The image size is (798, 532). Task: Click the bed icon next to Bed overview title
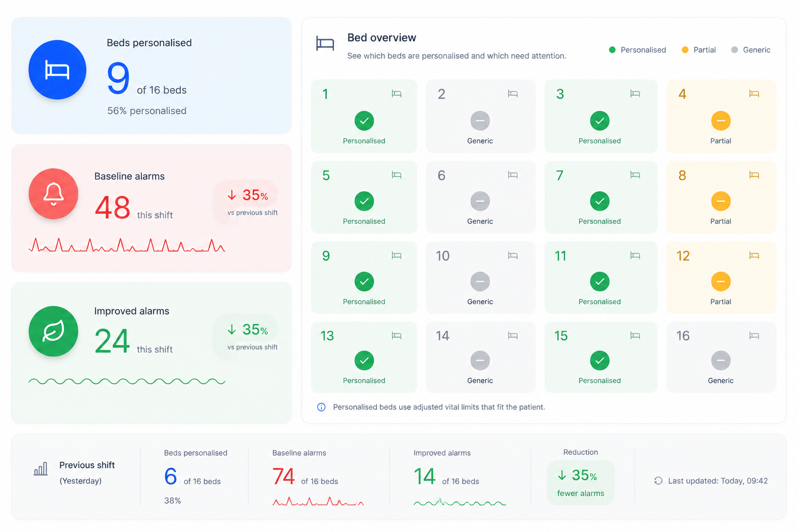pyautogui.click(x=325, y=44)
